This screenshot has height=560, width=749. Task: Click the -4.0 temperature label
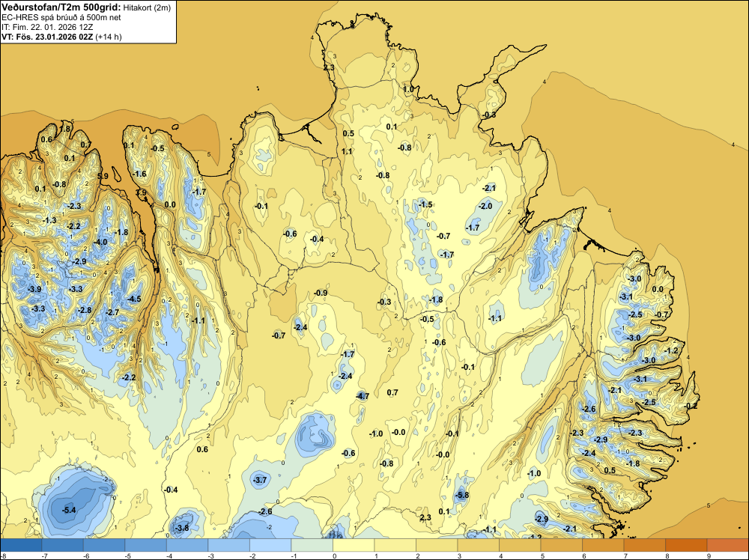(100, 242)
